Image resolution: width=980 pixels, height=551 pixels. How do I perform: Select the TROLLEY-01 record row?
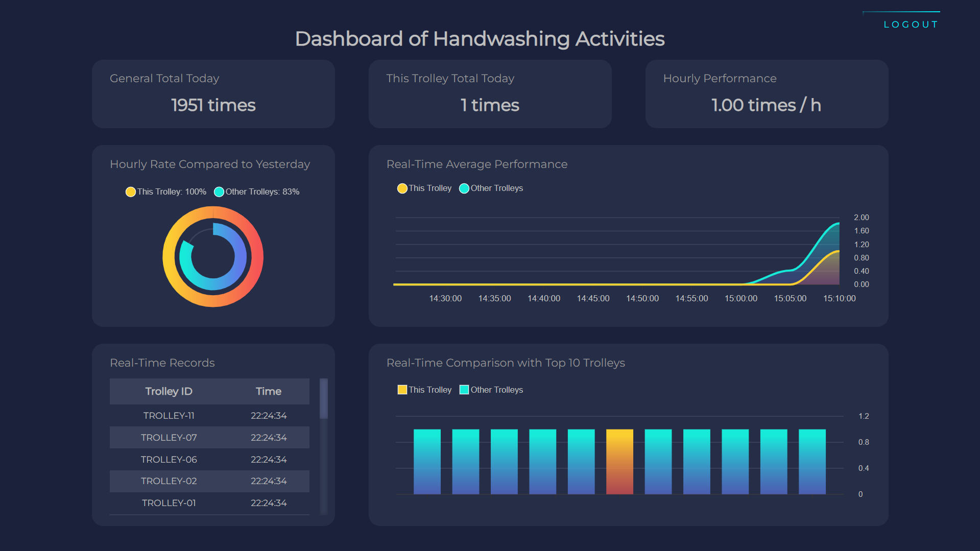[209, 503]
